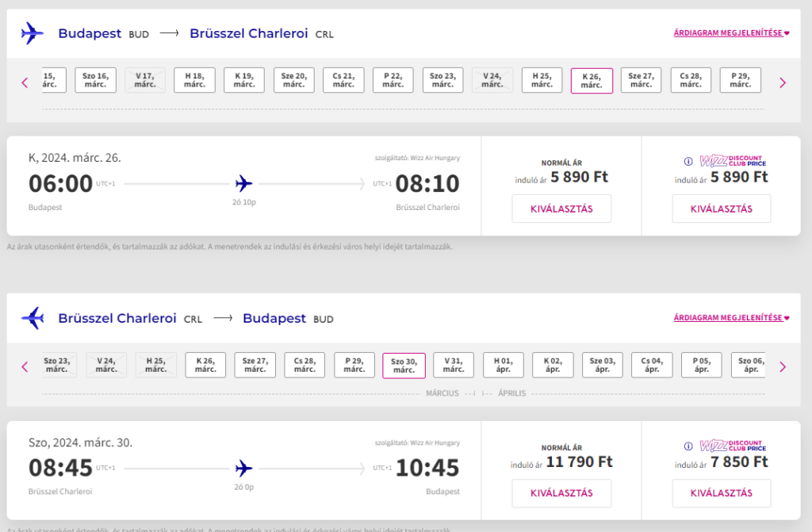Expand return Árdiagram megjelenítése chart
Image resolution: width=812 pixels, height=532 pixels.
[731, 318]
